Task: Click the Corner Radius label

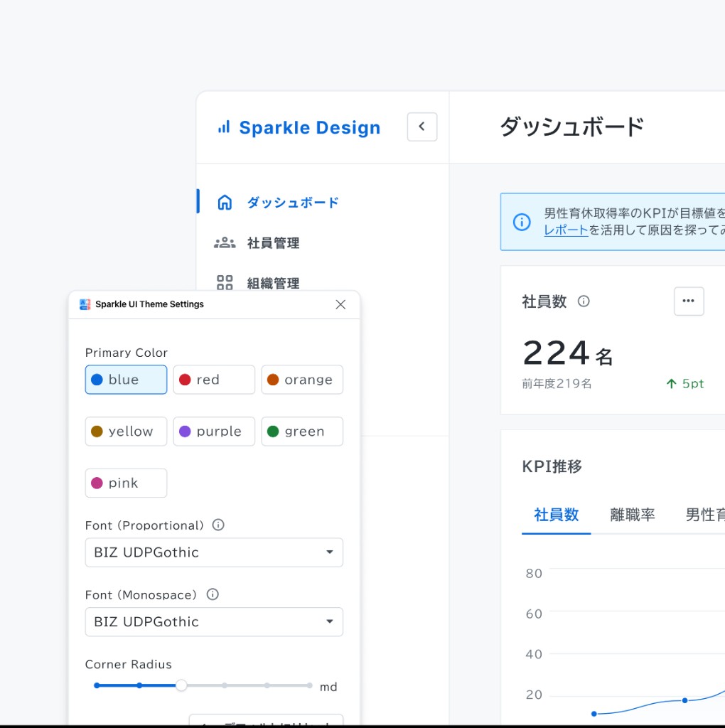Action: pyautogui.click(x=129, y=664)
